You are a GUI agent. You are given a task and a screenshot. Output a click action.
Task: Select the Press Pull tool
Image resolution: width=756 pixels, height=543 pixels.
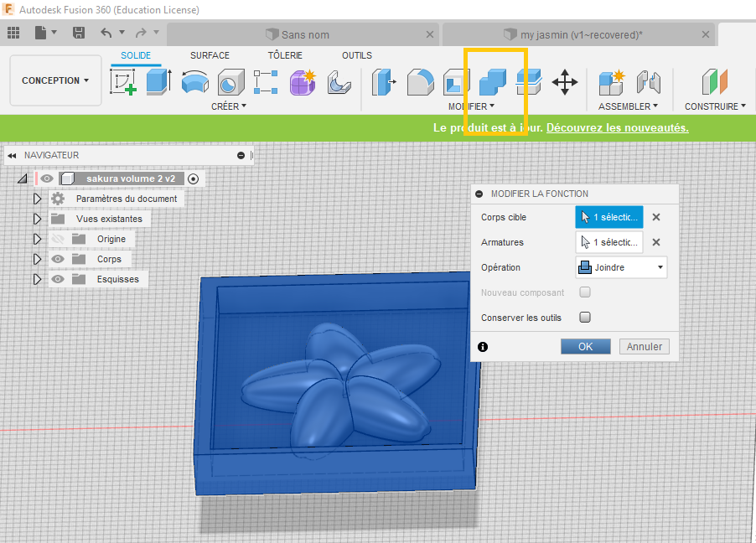tap(384, 81)
